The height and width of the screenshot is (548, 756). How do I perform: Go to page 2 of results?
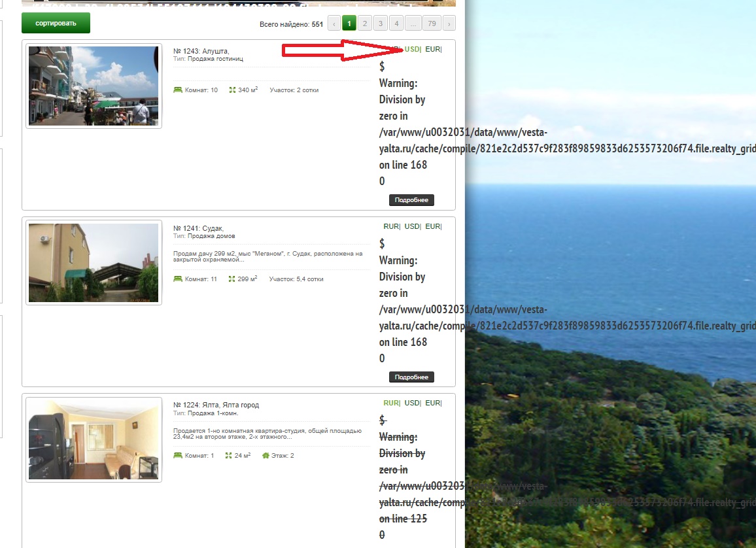pyautogui.click(x=365, y=24)
